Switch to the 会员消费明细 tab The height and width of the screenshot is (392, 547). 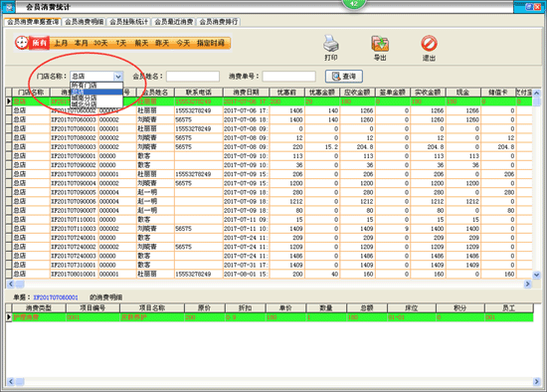(x=85, y=22)
